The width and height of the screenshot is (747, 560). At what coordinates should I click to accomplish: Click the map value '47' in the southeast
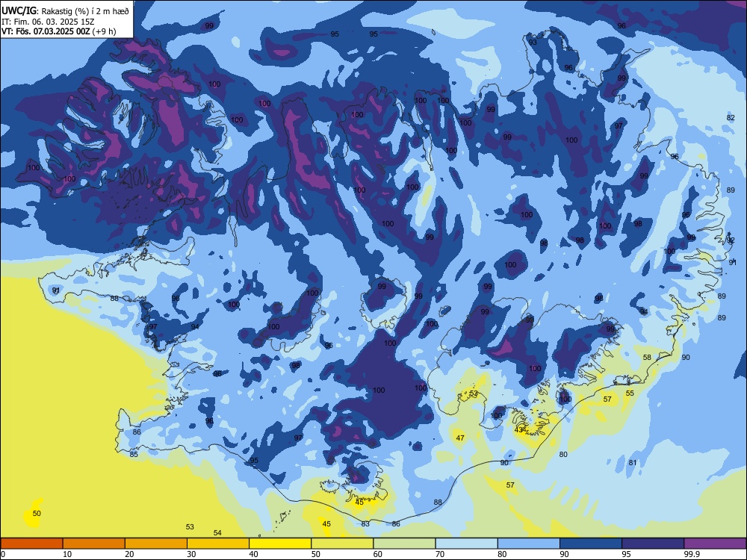pyautogui.click(x=460, y=438)
